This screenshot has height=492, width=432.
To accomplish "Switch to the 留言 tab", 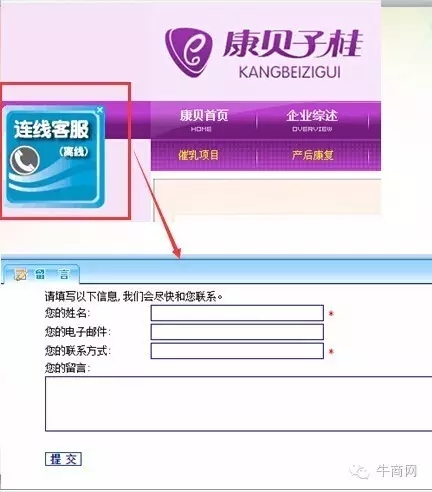I will click(x=42, y=274).
